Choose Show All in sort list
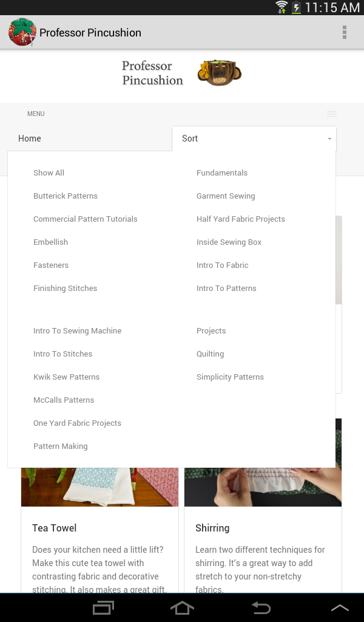Viewport: 364px width, 622px height. pos(49,173)
